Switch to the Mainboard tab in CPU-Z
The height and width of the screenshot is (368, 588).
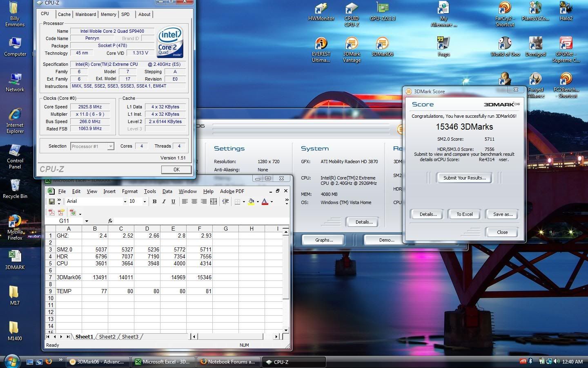click(86, 14)
